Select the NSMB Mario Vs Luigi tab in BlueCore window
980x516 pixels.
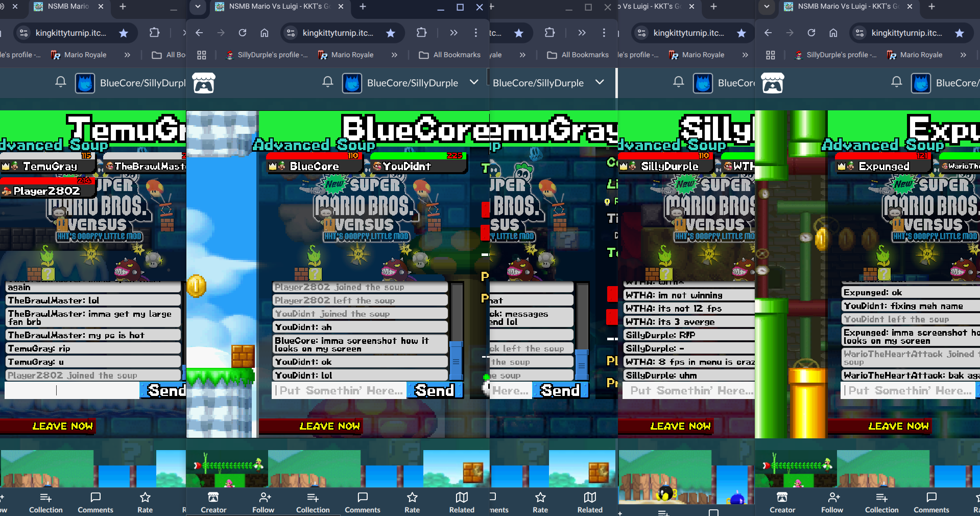[x=279, y=7]
